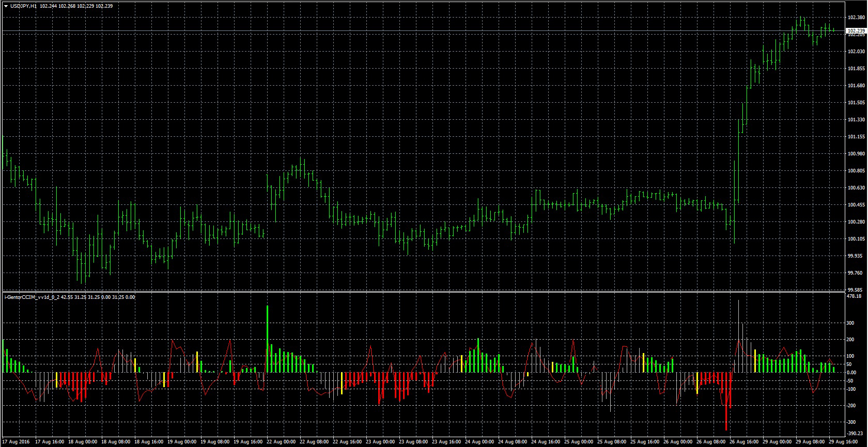Viewport: 868px width, 447px height.
Task: Click the 22 Aug 00:00 time label
Action: pyautogui.click(x=282, y=442)
